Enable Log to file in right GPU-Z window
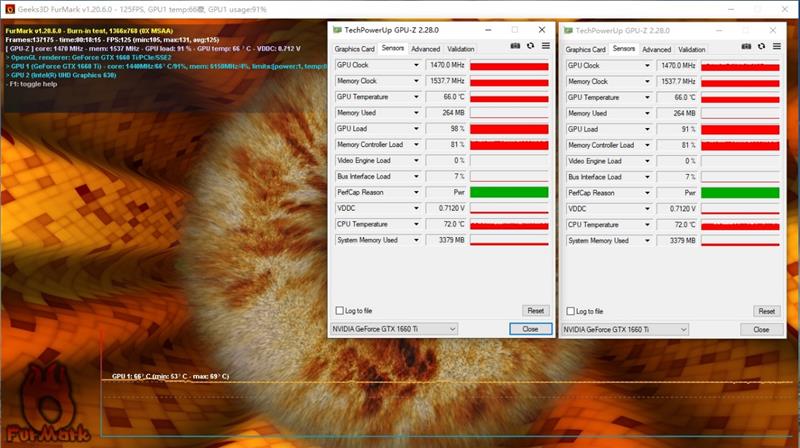800x448 pixels. 569,311
